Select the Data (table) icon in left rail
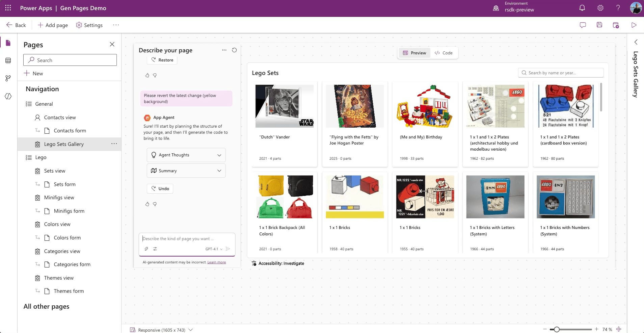 pos(8,60)
